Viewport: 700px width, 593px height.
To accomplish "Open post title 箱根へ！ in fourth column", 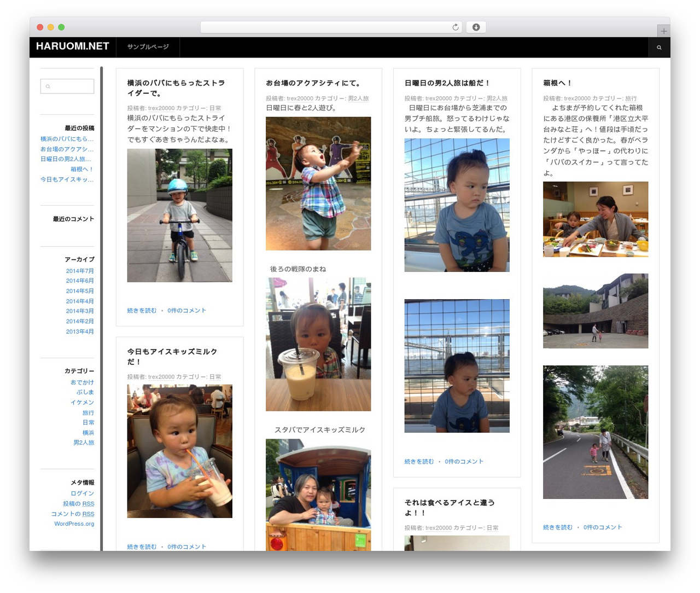I will tap(558, 83).
